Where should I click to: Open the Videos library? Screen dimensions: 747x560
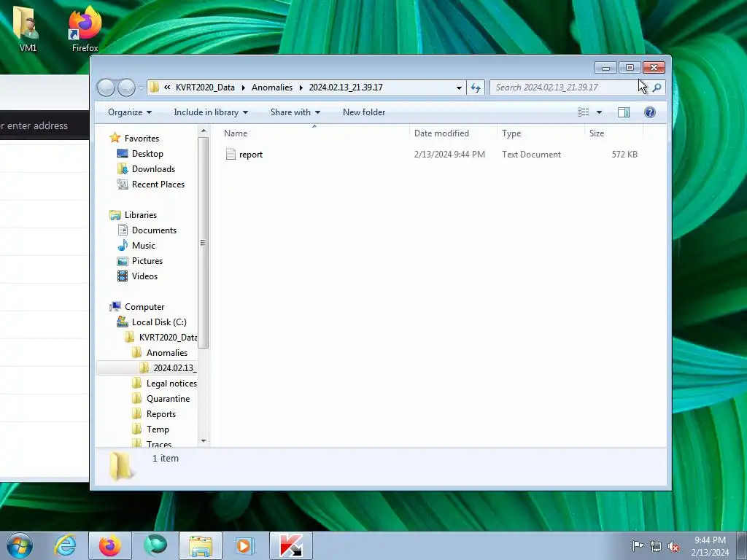[x=144, y=276]
